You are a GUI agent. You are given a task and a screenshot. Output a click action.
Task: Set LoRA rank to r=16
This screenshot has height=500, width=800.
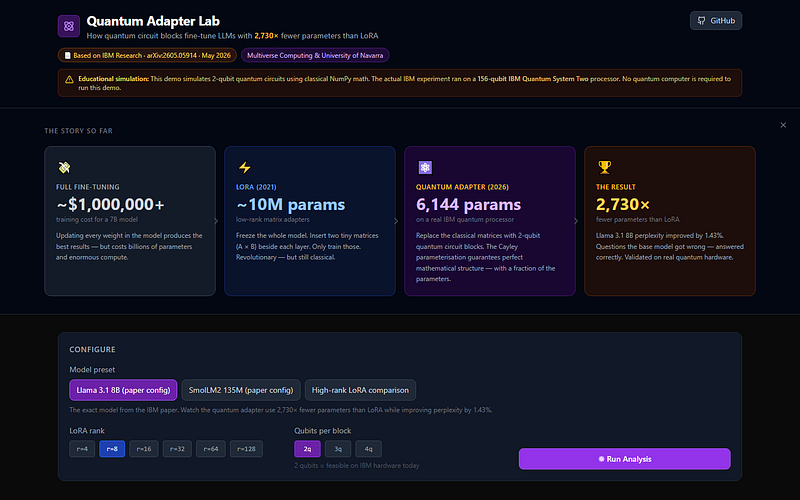[x=144, y=449]
